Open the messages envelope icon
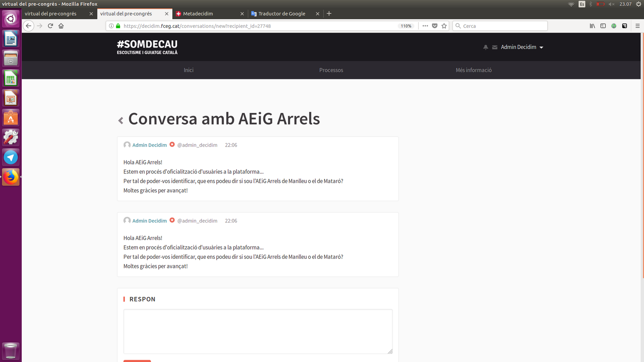The height and width of the screenshot is (362, 644). [494, 47]
